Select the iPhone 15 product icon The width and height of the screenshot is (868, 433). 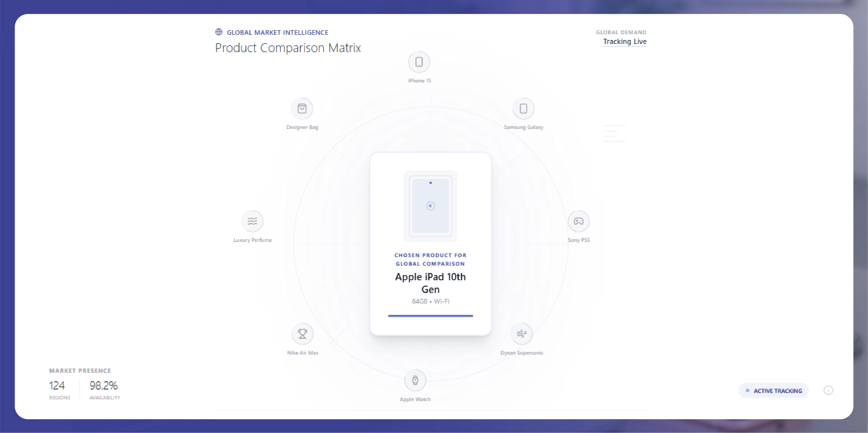[419, 62]
